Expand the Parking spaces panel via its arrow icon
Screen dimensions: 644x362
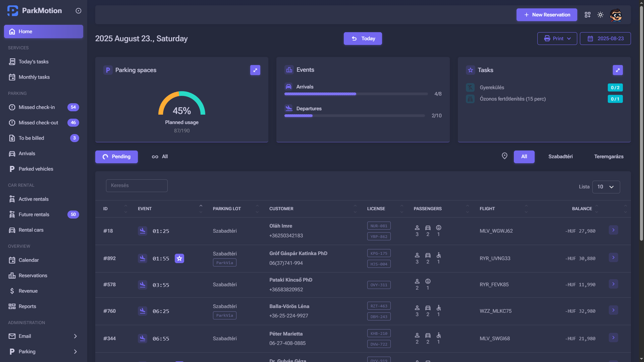click(255, 70)
